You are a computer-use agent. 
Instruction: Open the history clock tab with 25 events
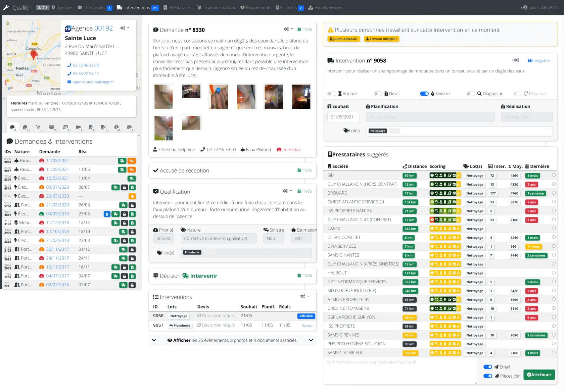(116, 128)
